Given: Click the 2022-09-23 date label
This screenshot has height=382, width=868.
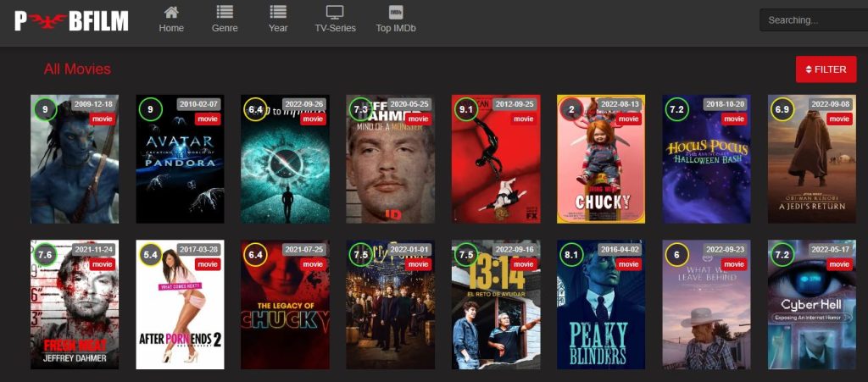Looking at the screenshot, I should point(726,249).
